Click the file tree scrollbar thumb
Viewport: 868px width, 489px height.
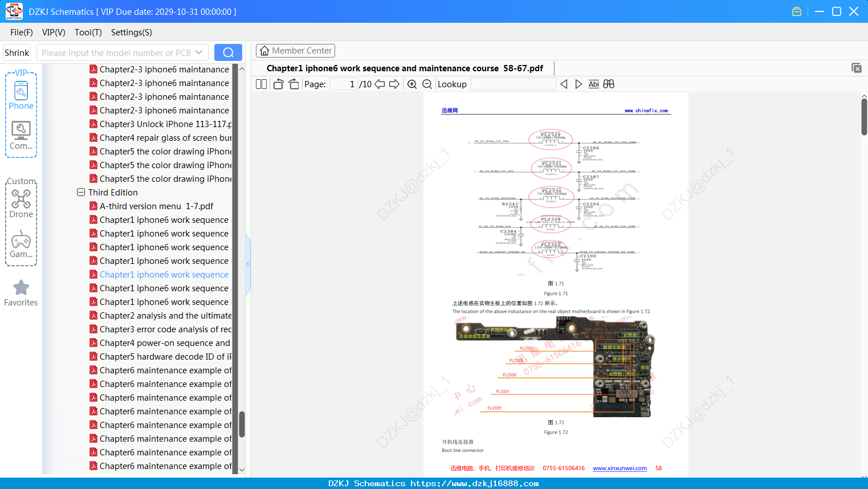click(242, 424)
